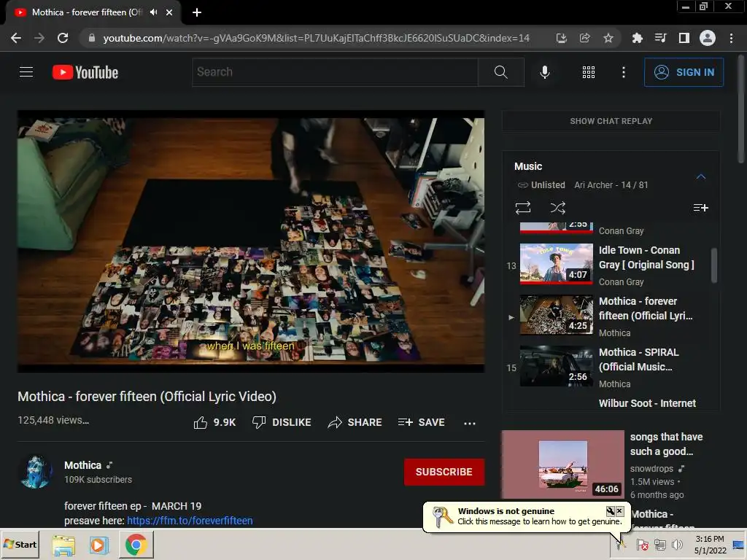Click the 125,448 views text
747x560 pixels.
click(x=53, y=420)
